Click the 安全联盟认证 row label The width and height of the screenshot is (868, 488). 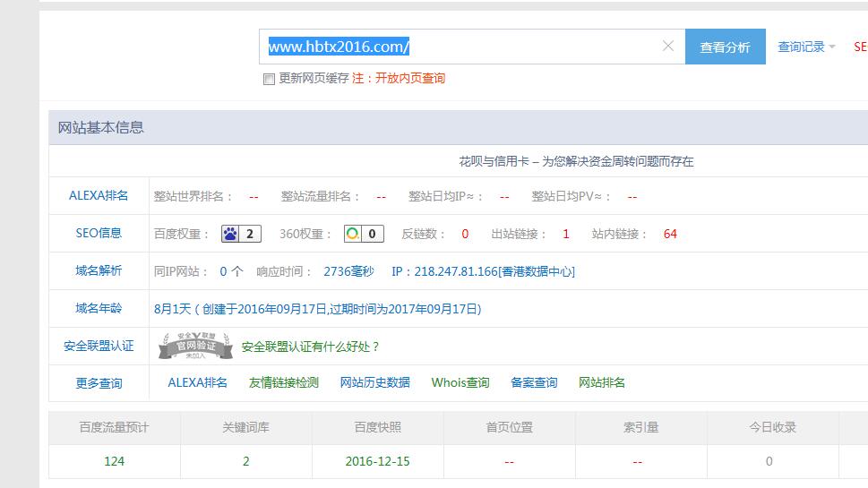point(99,347)
